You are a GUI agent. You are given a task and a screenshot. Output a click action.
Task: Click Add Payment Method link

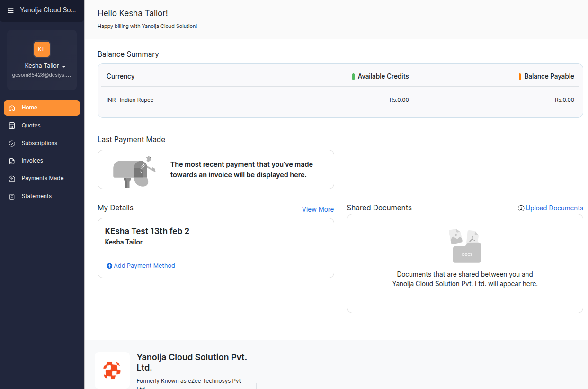point(144,266)
